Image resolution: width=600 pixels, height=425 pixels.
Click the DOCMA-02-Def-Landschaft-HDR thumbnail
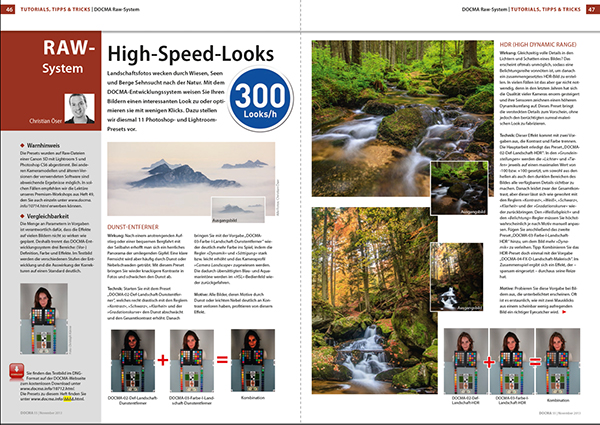[466, 361]
